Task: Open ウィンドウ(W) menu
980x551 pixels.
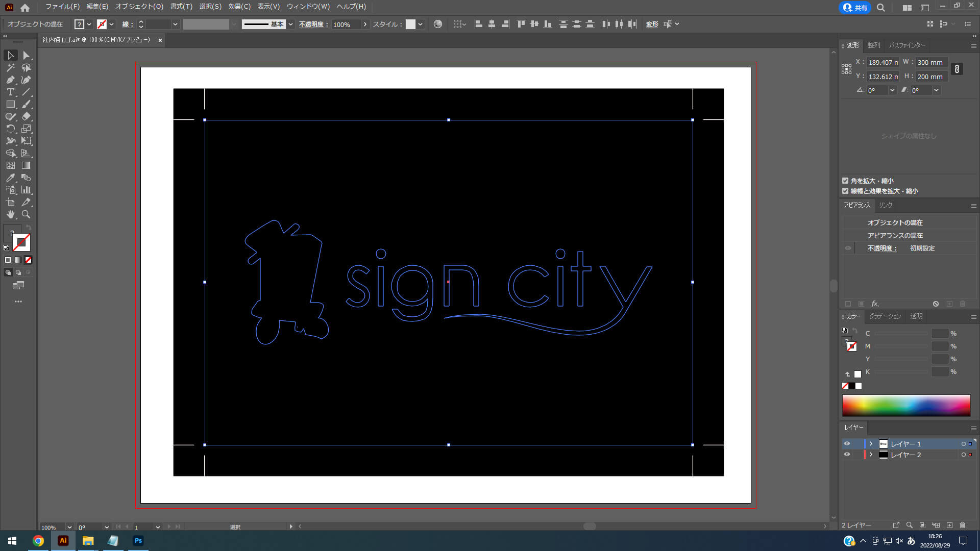Action: tap(308, 7)
